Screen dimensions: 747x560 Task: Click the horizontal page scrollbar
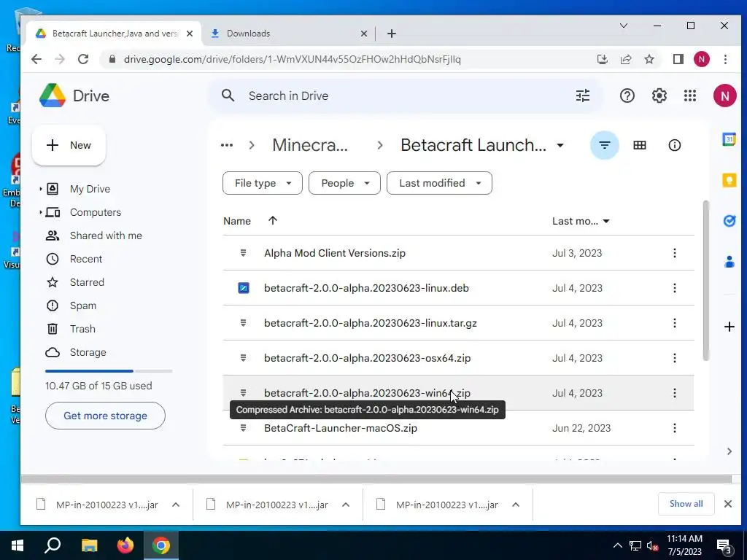click(x=376, y=478)
